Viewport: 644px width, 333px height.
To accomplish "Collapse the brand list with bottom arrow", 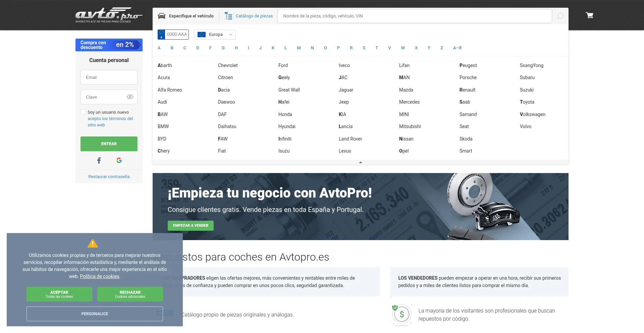I will click(361, 162).
